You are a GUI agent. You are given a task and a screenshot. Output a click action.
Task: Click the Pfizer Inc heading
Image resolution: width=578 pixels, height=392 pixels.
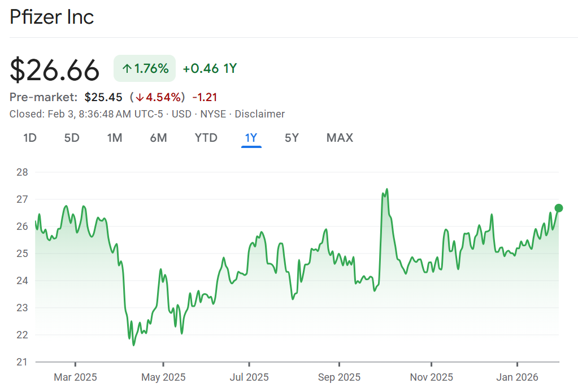click(52, 17)
